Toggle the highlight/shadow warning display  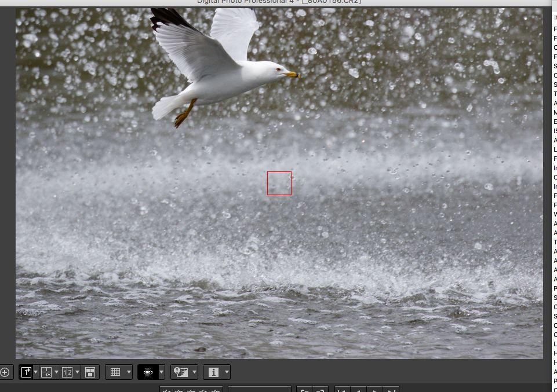point(181,372)
